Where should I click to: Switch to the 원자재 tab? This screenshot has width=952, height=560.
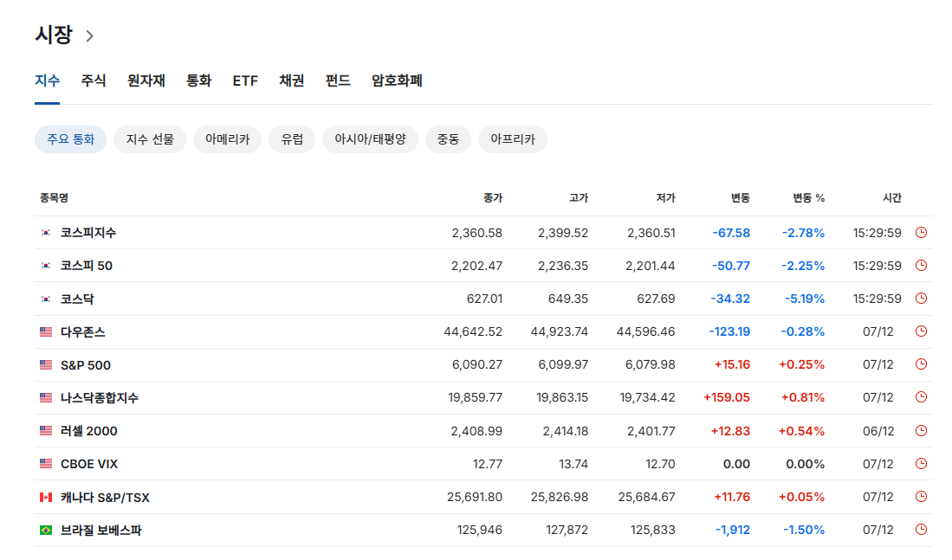(x=146, y=80)
